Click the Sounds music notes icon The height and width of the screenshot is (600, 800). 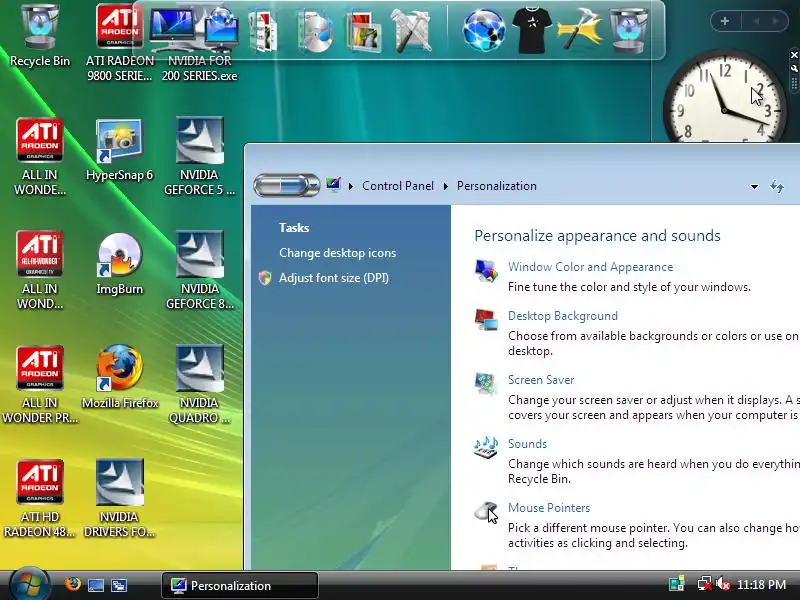pos(486,447)
